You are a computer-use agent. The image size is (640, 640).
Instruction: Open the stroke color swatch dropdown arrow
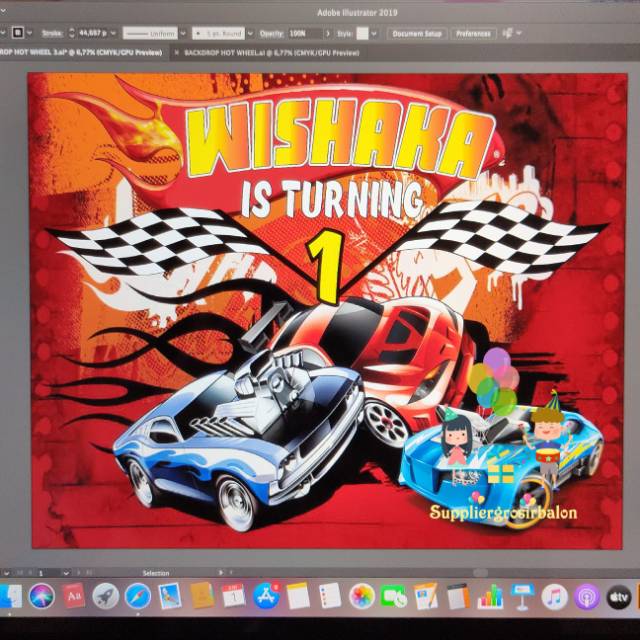click(x=30, y=33)
